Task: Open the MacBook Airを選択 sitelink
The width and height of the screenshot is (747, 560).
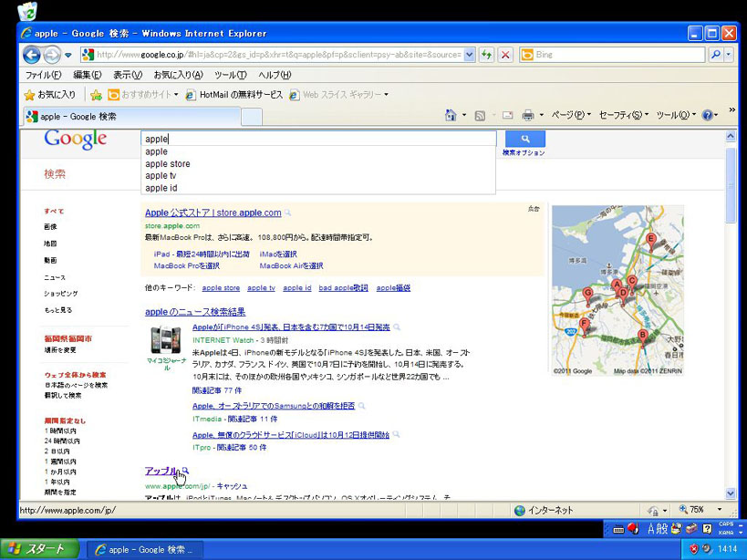Action: coord(291,265)
